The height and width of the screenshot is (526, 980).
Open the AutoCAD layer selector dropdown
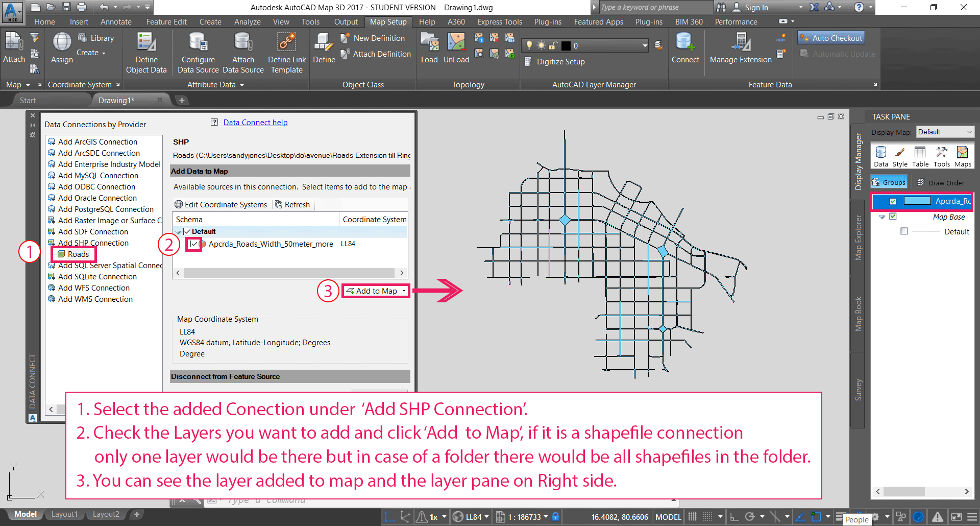(645, 46)
